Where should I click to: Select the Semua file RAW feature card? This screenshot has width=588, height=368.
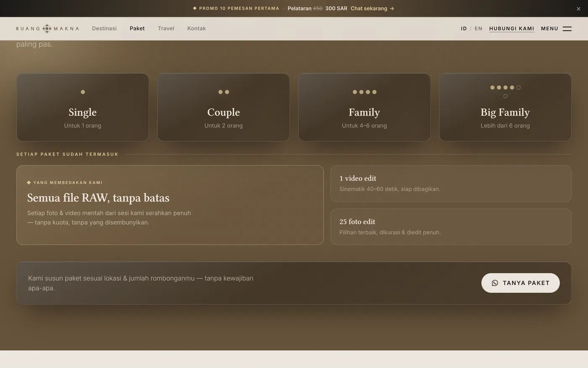pyautogui.click(x=170, y=205)
